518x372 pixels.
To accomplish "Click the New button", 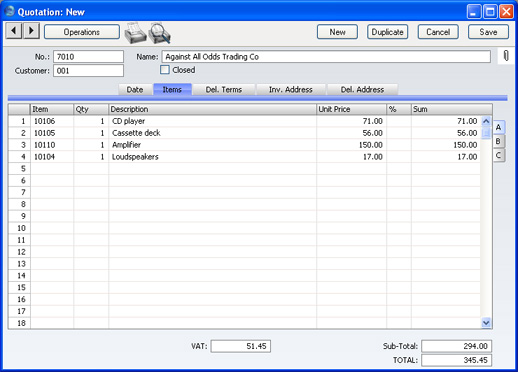I will [x=337, y=32].
